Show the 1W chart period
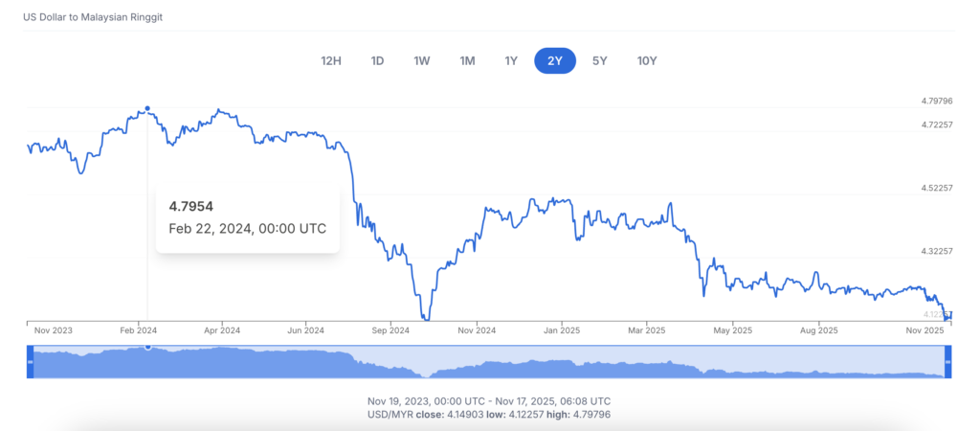Image resolution: width=980 pixels, height=431 pixels. [421, 61]
